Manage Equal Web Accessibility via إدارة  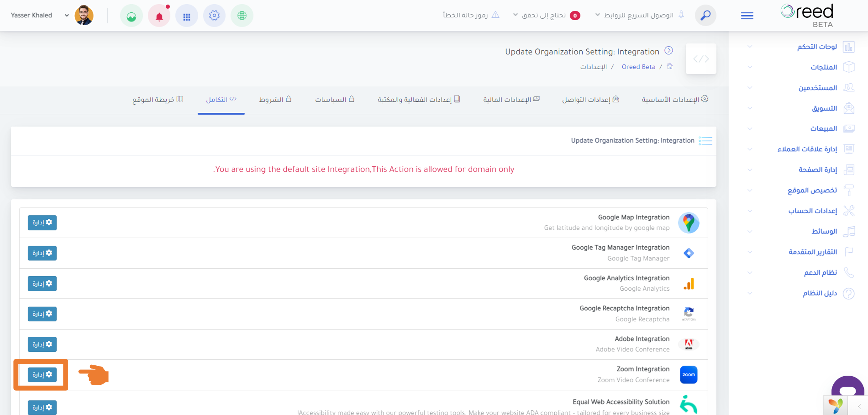42,407
